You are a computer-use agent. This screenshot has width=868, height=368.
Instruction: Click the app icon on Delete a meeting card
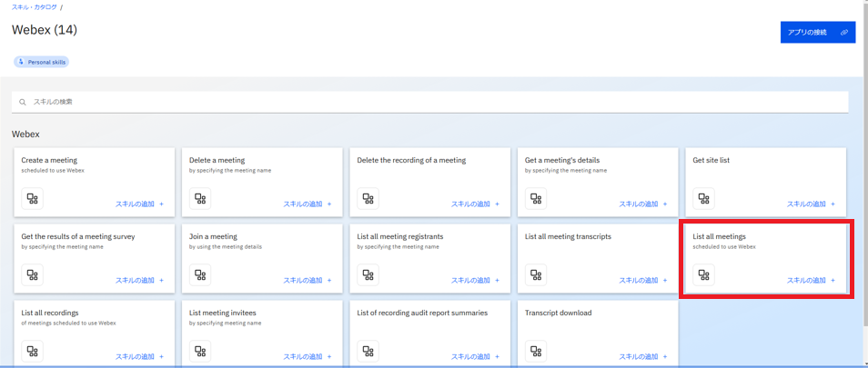[200, 199]
